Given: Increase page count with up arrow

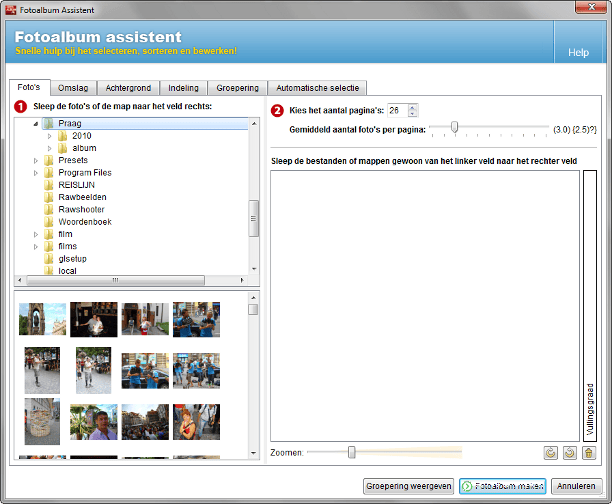Looking at the screenshot, I should [413, 107].
